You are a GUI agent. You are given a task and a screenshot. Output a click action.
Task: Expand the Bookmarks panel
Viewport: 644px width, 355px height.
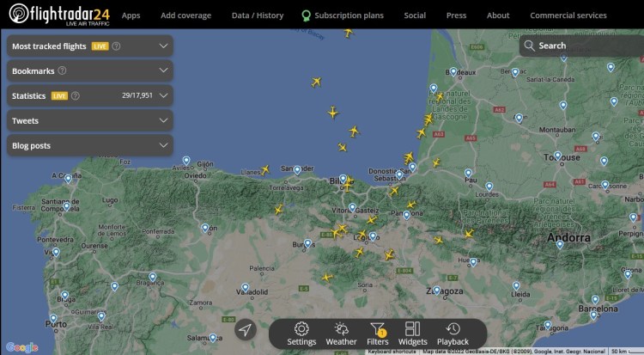[163, 70]
